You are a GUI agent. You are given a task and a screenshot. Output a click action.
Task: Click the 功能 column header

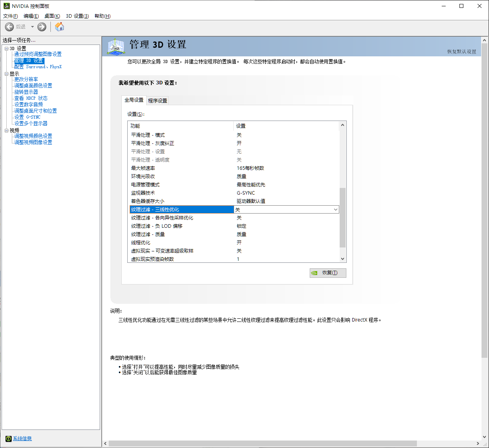click(x=181, y=126)
